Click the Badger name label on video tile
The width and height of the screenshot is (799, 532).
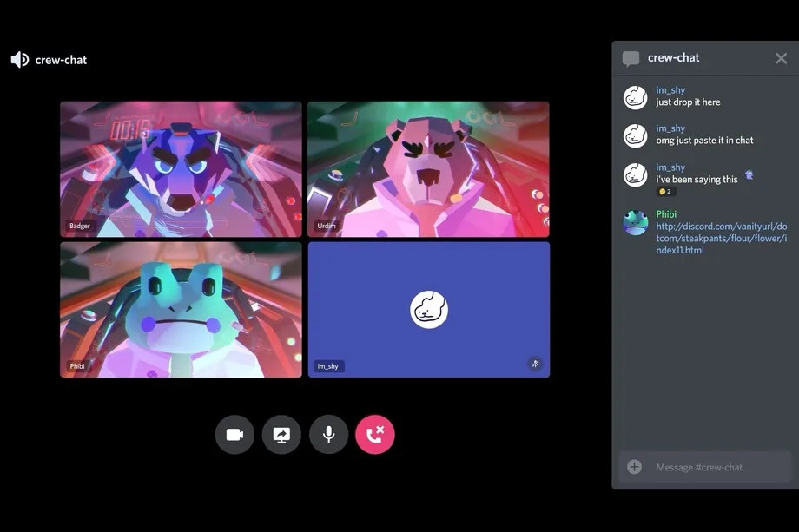[x=80, y=226]
